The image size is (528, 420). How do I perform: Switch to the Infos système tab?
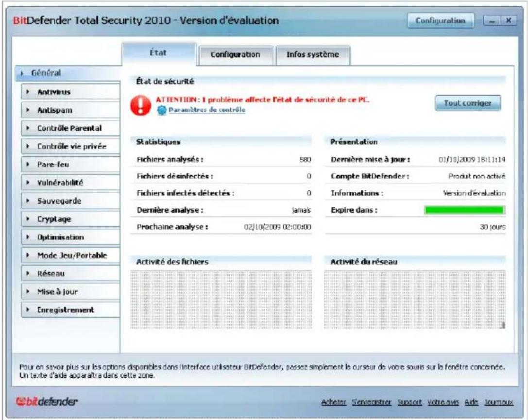313,55
